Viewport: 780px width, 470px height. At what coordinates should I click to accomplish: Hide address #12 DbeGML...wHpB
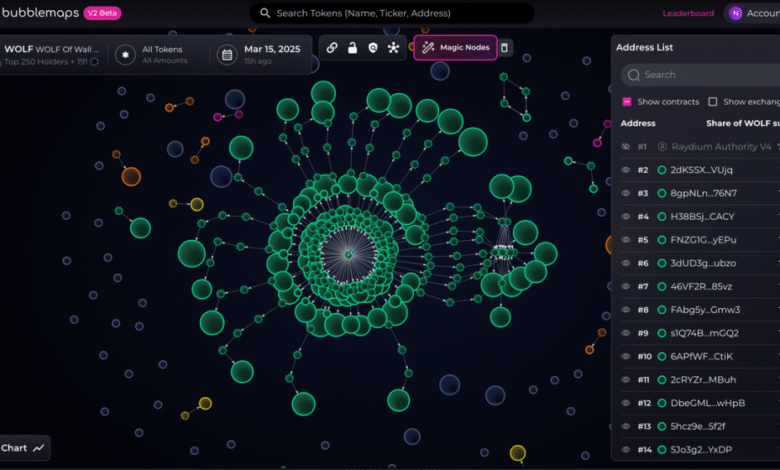pos(626,403)
